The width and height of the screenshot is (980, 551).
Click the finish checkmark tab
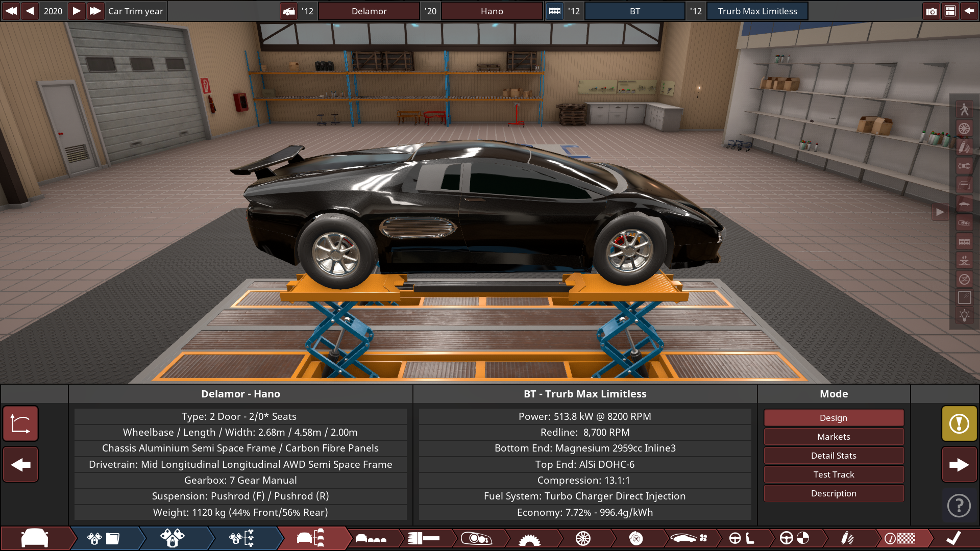pyautogui.click(x=954, y=538)
